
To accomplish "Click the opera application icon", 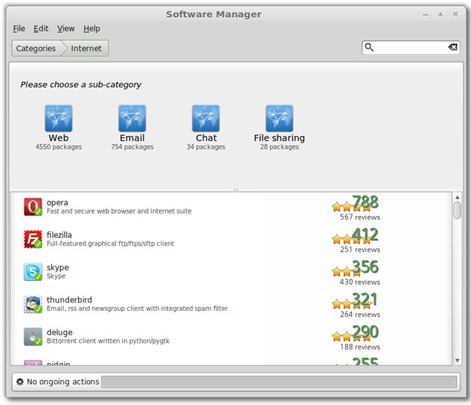I will click(x=33, y=207).
